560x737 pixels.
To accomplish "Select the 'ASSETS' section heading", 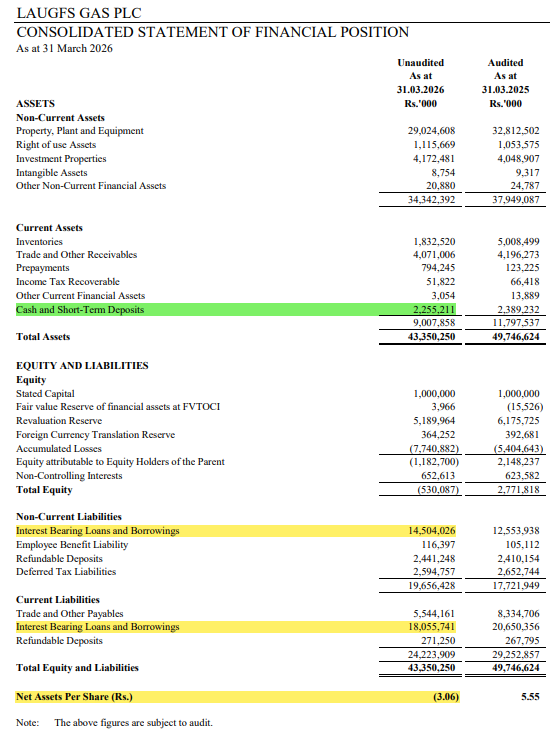I will coord(35,103).
